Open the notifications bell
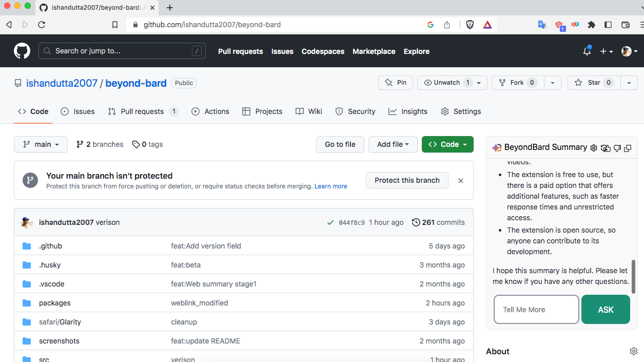Image resolution: width=644 pixels, height=362 pixels. tap(587, 51)
